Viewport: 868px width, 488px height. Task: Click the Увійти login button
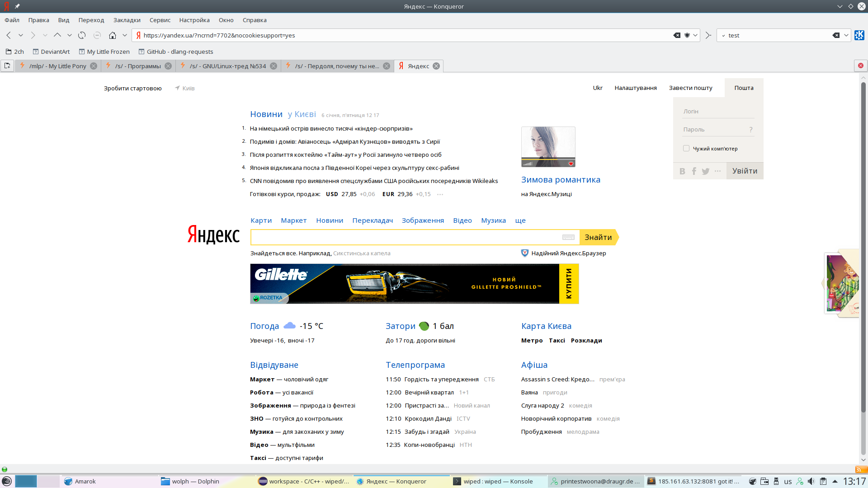point(745,171)
